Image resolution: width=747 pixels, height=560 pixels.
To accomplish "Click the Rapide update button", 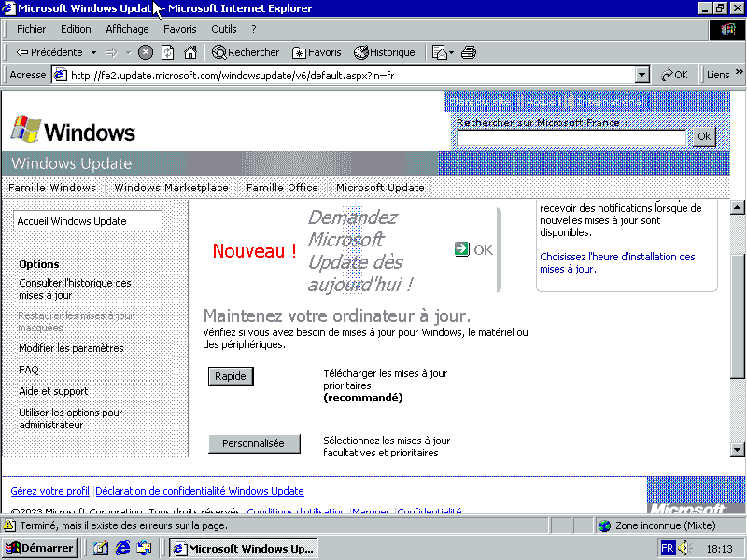I will click(x=231, y=376).
